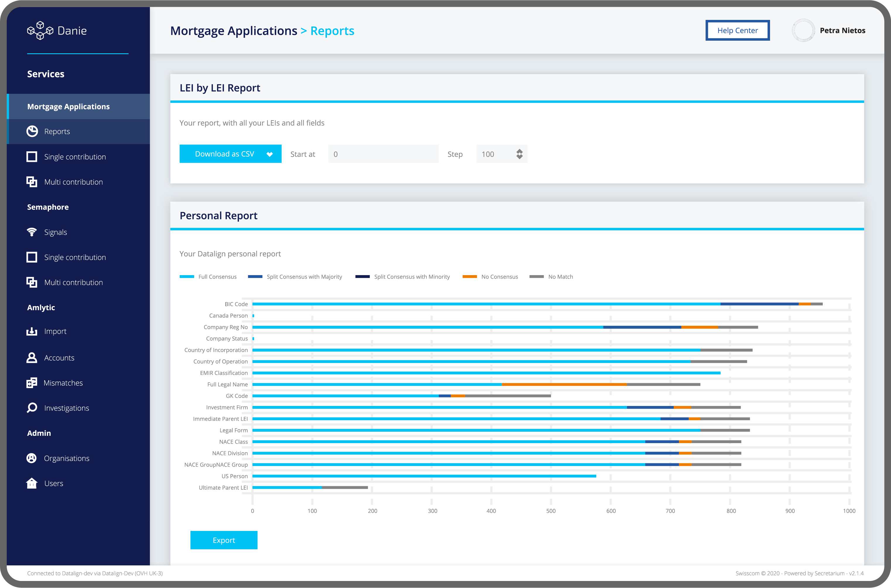Click the Company Reg No row label

(226, 327)
